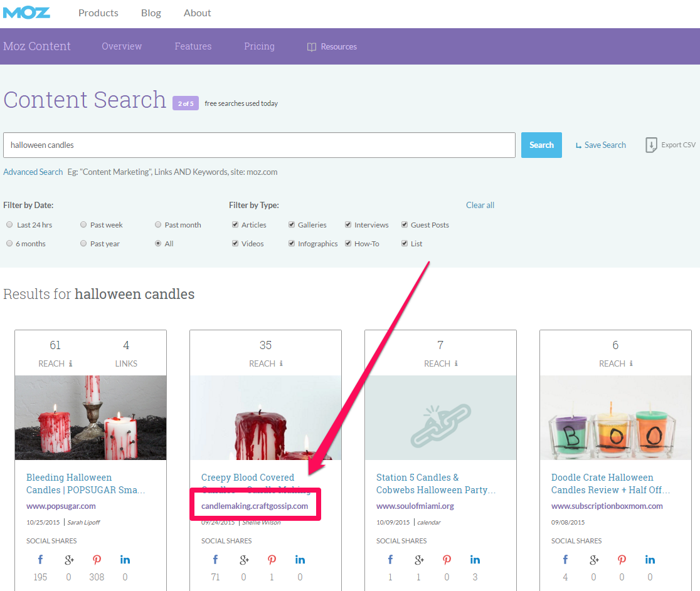The height and width of the screenshot is (591, 700).
Task: Click the info icon beside 61 Reach
Action: coord(70,363)
